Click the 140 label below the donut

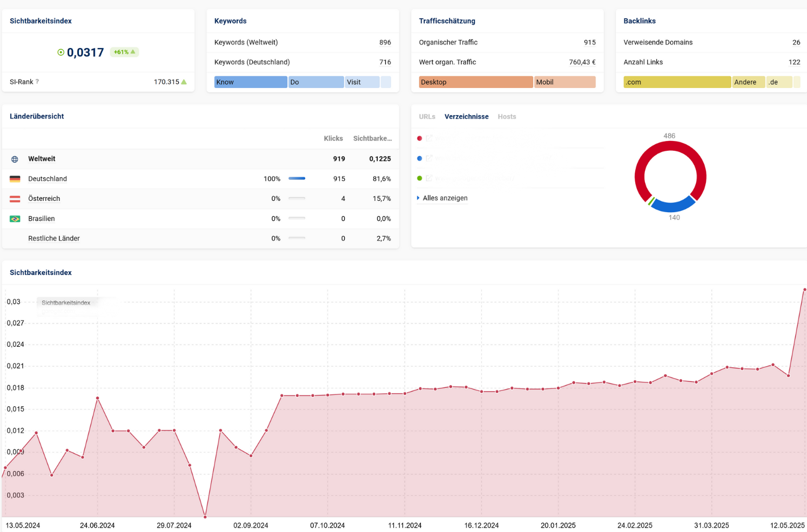[674, 218]
